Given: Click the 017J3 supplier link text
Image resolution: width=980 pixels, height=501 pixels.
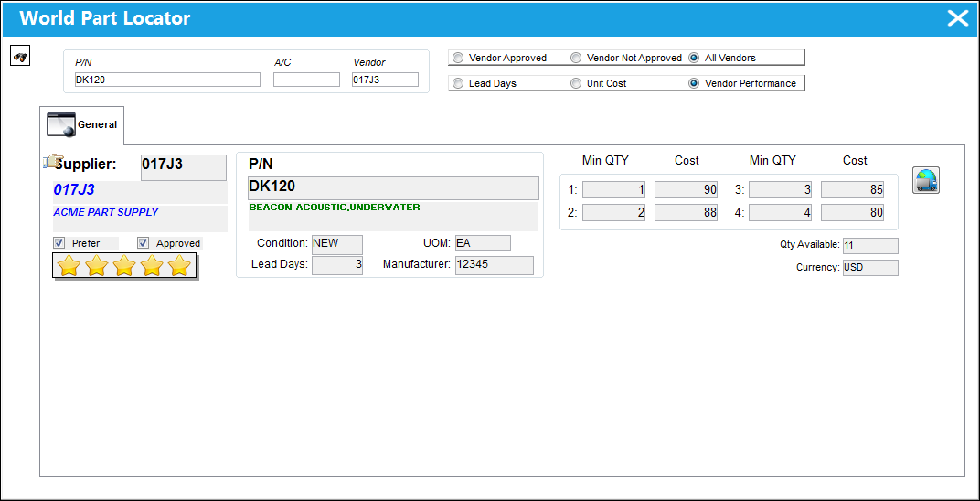Looking at the screenshot, I should pyautogui.click(x=74, y=190).
